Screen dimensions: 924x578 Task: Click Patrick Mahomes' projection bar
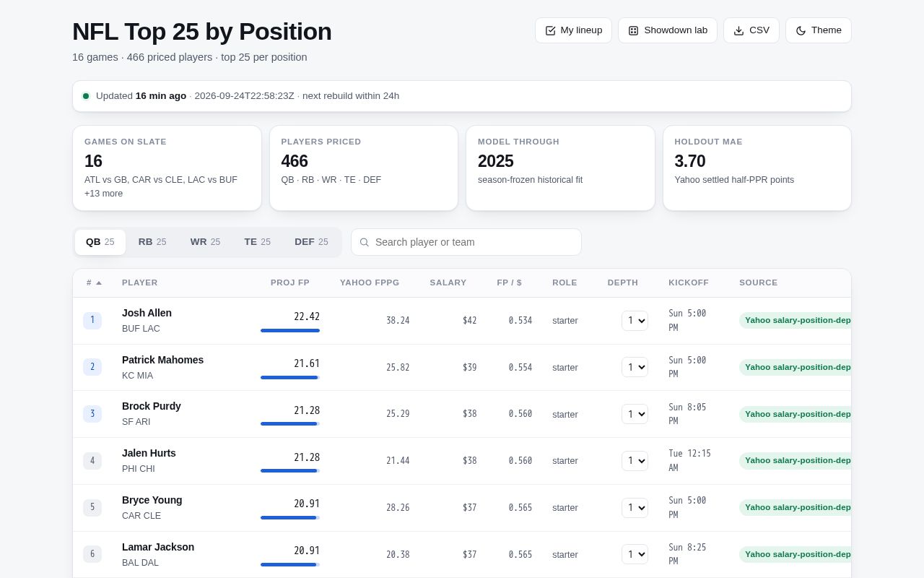(290, 377)
